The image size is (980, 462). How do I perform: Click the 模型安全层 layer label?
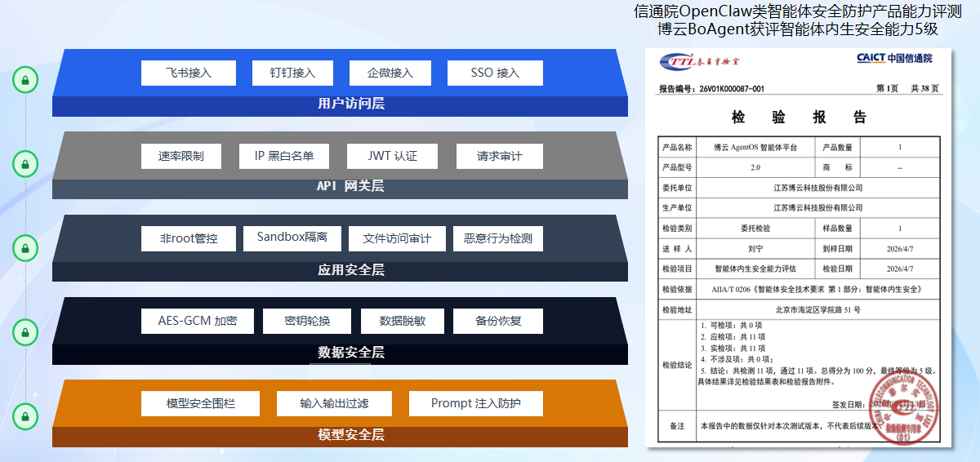(351, 435)
